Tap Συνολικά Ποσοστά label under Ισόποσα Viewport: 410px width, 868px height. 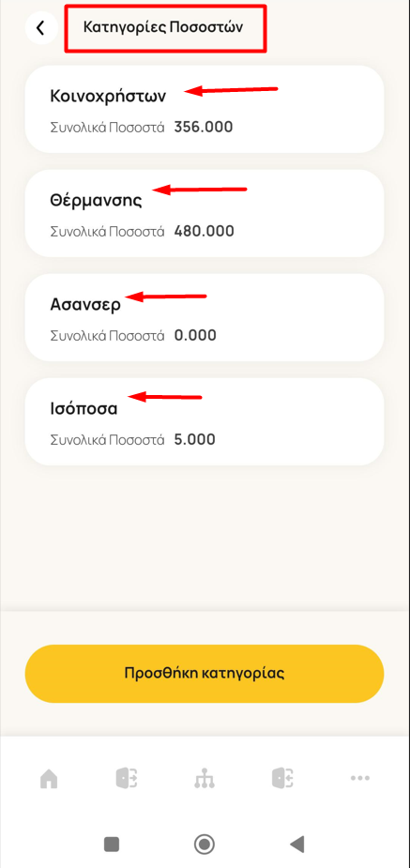click(x=107, y=440)
